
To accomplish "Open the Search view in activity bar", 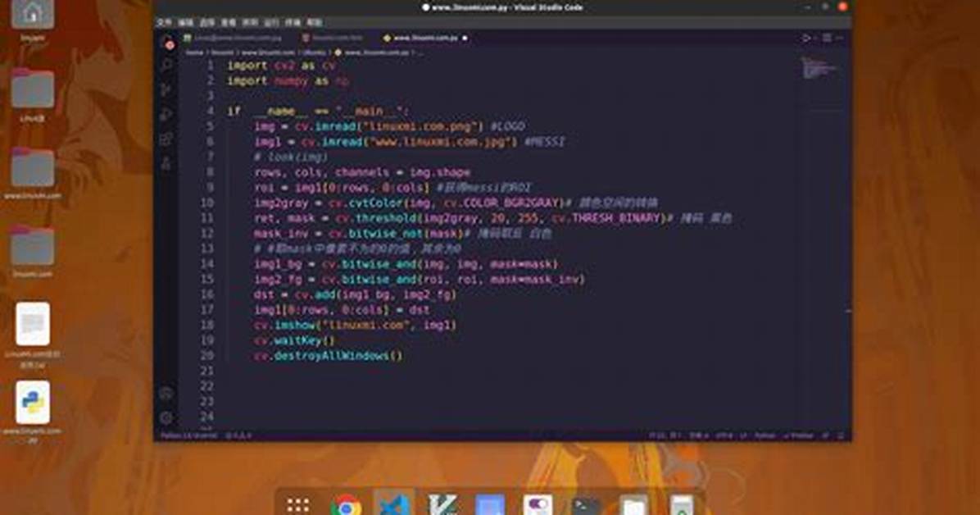I will tap(167, 65).
